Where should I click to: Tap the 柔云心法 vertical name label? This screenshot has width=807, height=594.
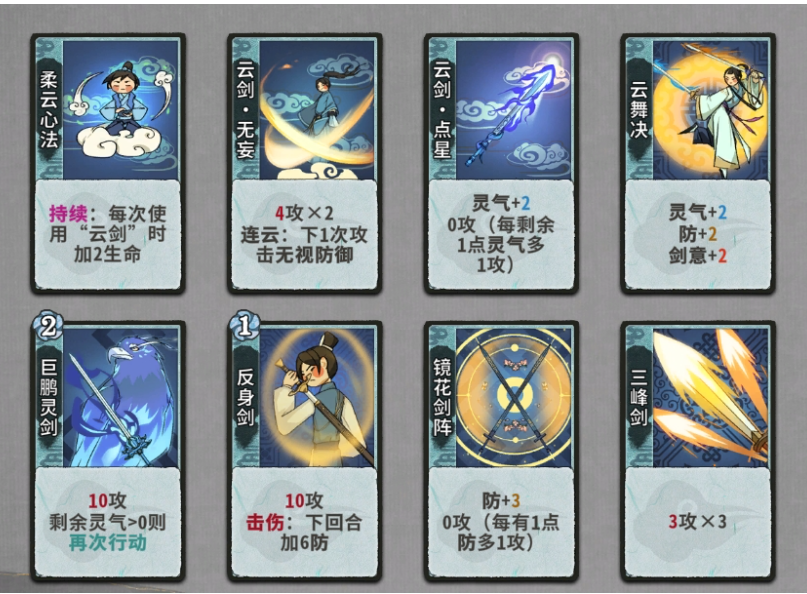[49, 109]
